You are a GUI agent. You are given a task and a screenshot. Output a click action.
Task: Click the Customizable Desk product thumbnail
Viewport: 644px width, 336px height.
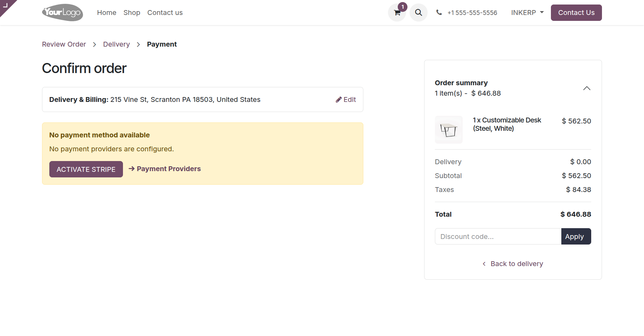point(449,130)
